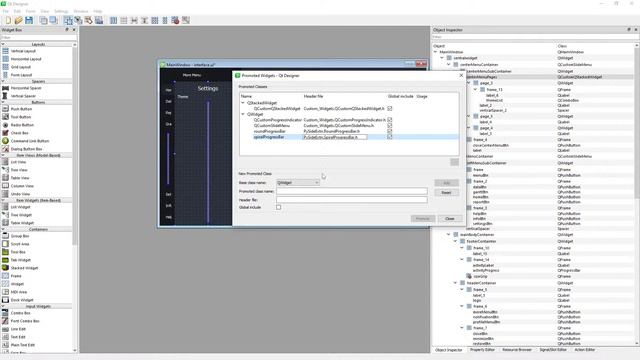Open a form with the Open toolbar icon
Screen dimensions: 640x360
click(18, 20)
